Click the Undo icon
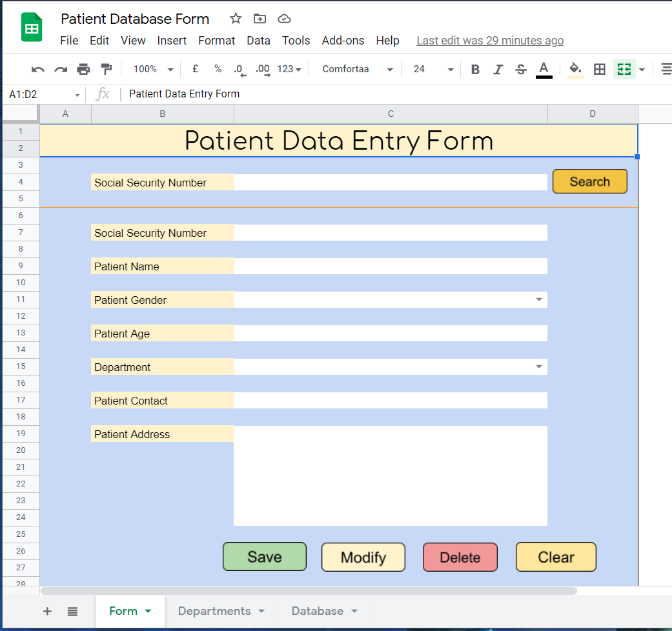The width and height of the screenshot is (672, 631). tap(37, 68)
